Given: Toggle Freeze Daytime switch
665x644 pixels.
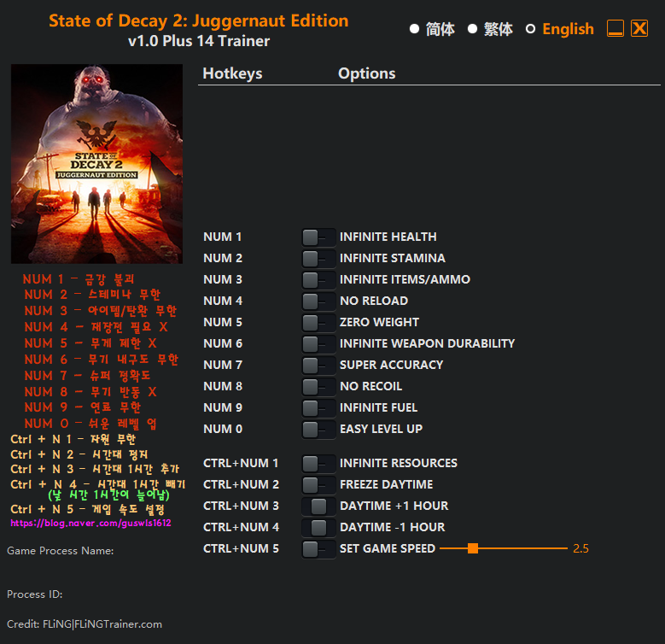Looking at the screenshot, I should click(x=318, y=484).
